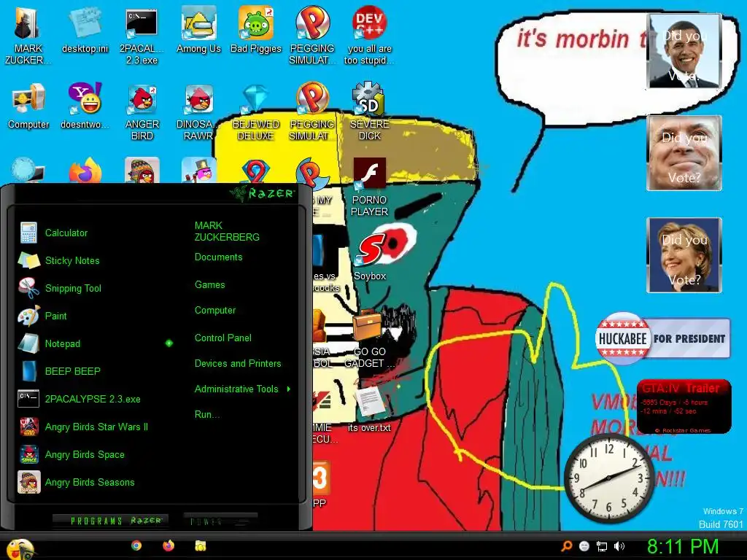Click the Huckabee For President gadget
The image size is (747, 560).
click(662, 338)
